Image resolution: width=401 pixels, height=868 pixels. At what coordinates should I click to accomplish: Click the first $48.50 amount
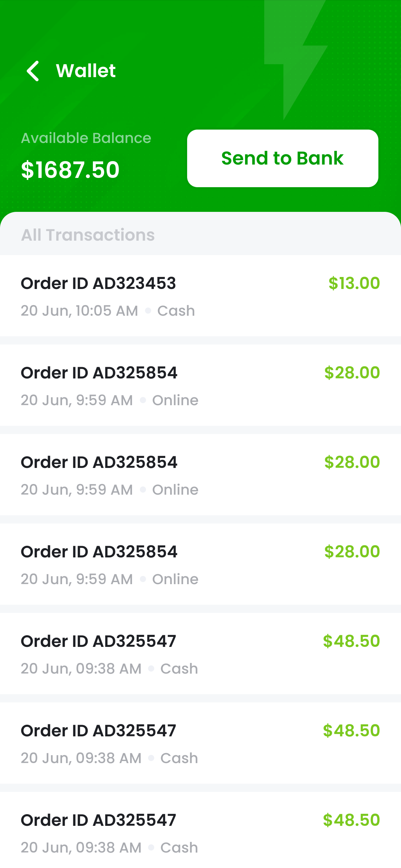tap(351, 641)
